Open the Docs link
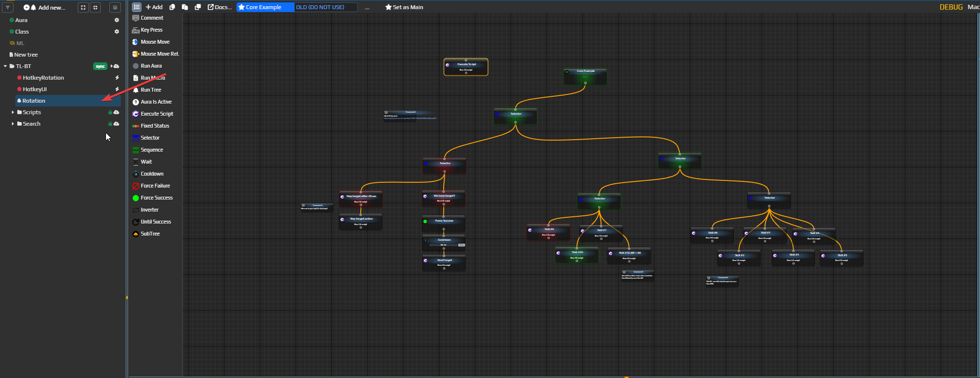This screenshot has height=378, width=980. (x=220, y=7)
